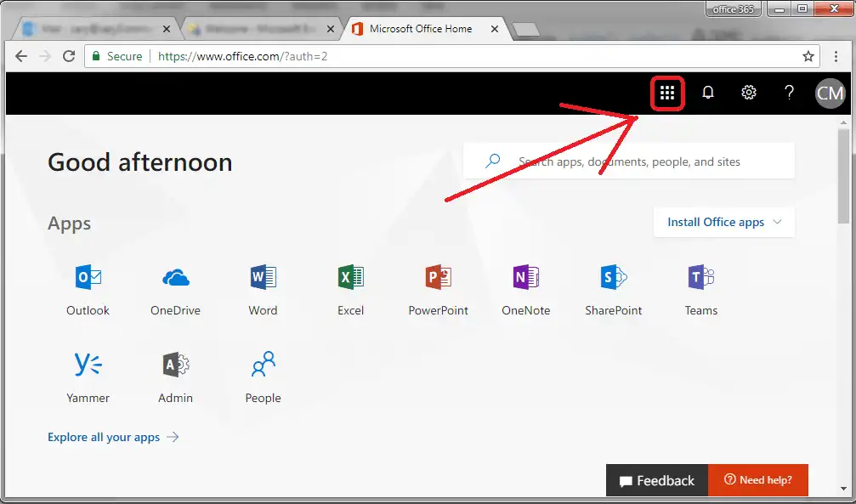
Task: Open OneDrive from the apps list
Action: pos(175,289)
